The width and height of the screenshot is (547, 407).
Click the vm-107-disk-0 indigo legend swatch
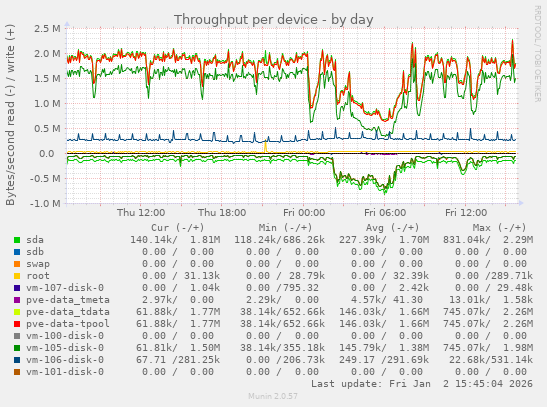point(17,288)
